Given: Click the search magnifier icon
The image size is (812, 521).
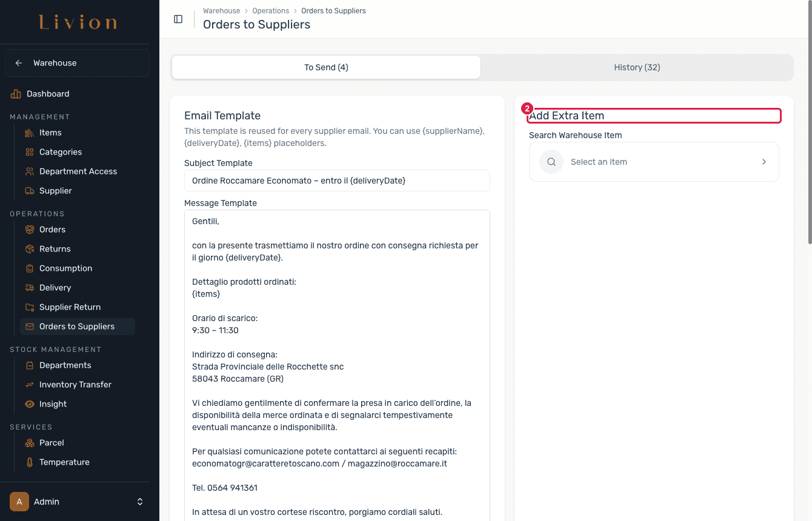Looking at the screenshot, I should coord(551,162).
